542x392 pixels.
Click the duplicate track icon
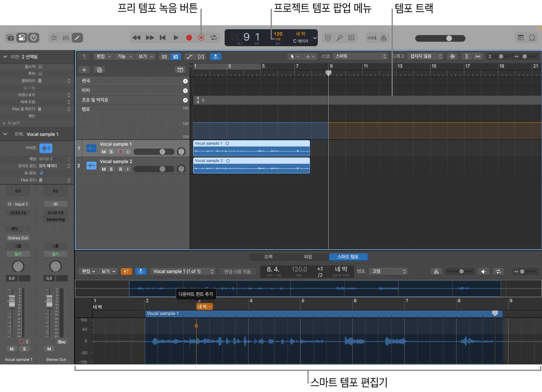click(x=99, y=70)
